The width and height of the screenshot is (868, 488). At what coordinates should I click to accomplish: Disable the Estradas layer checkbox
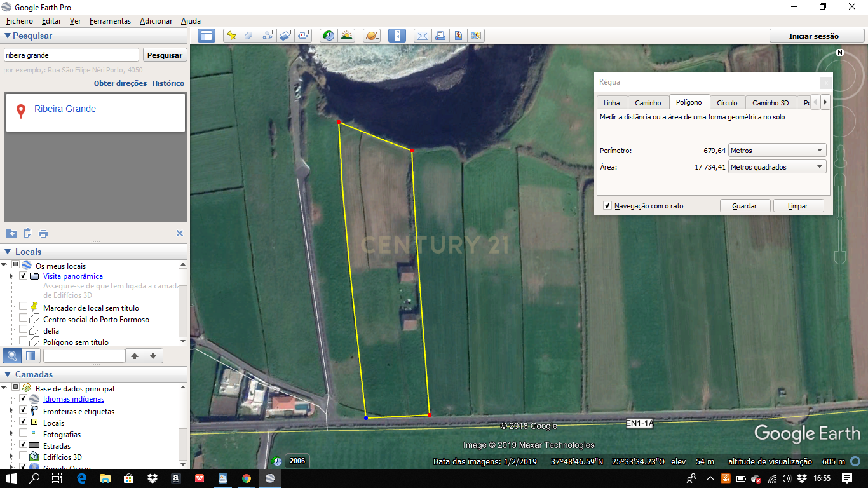tap(24, 445)
